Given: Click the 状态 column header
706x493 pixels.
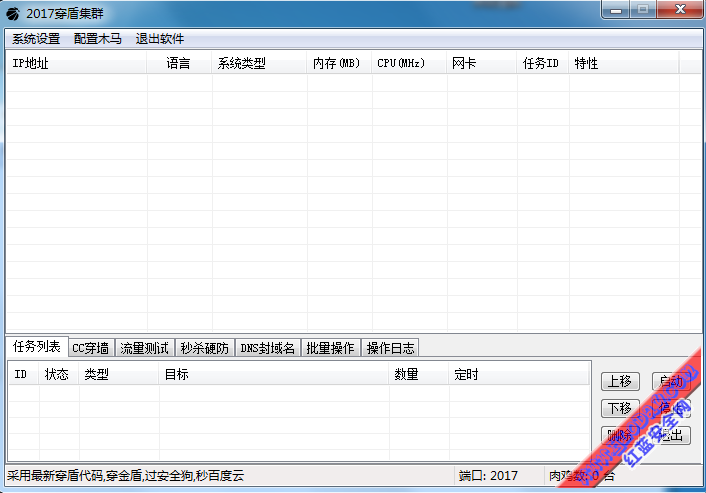Looking at the screenshot, I should pyautogui.click(x=59, y=374).
